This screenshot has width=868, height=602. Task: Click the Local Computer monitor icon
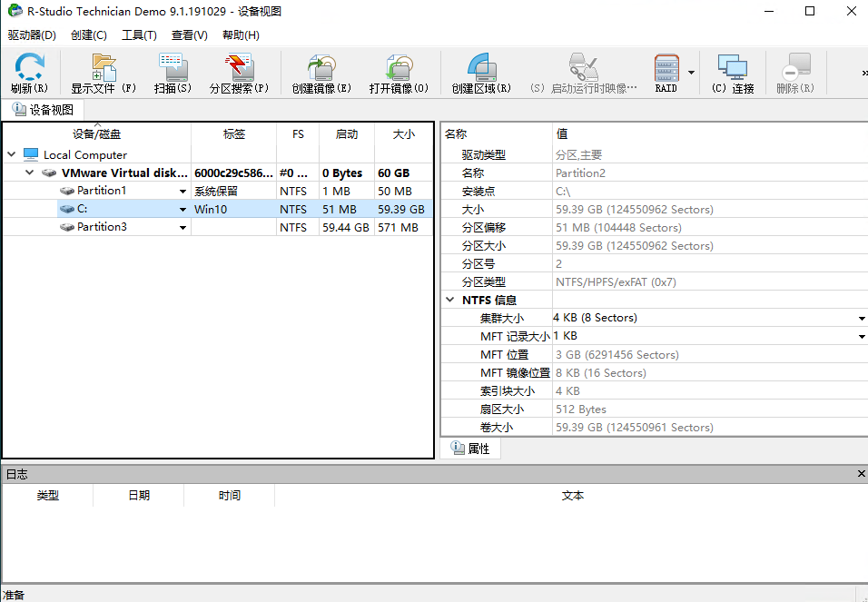[31, 154]
